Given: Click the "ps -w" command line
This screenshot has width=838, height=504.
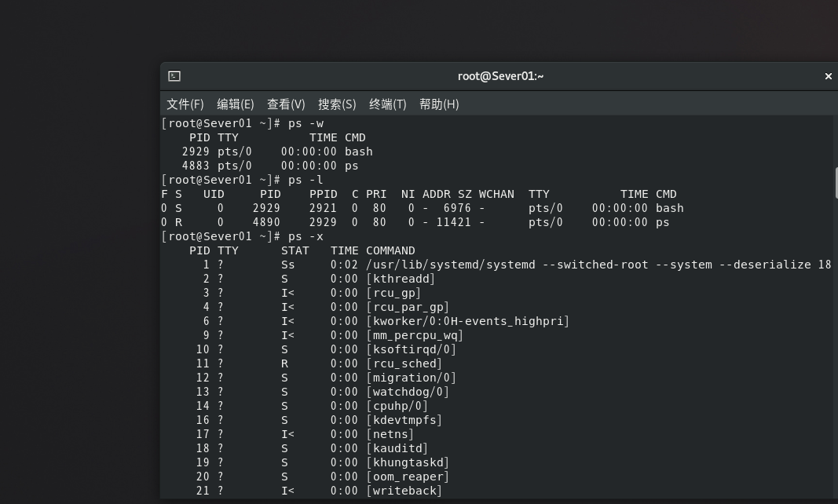Looking at the screenshot, I should [x=306, y=123].
